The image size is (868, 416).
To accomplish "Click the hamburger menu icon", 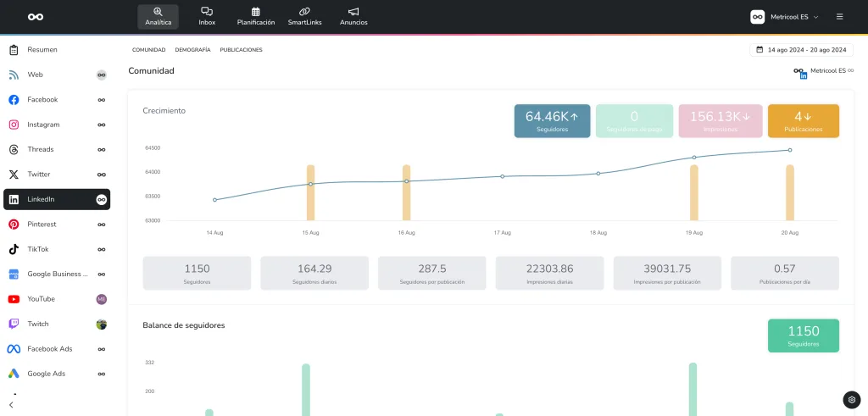I will (x=839, y=17).
